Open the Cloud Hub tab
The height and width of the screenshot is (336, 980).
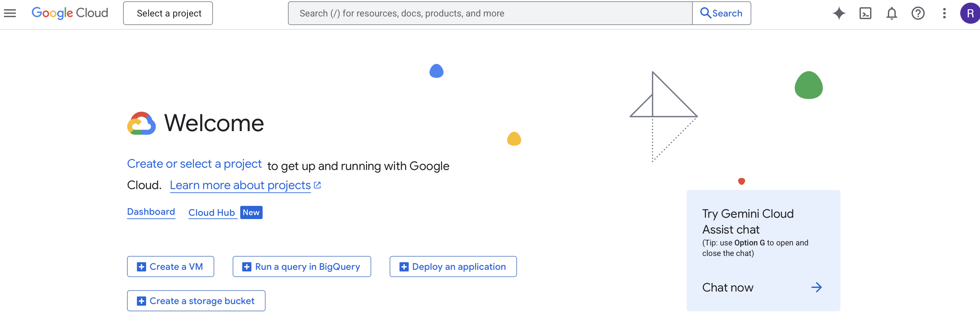pyautogui.click(x=212, y=212)
